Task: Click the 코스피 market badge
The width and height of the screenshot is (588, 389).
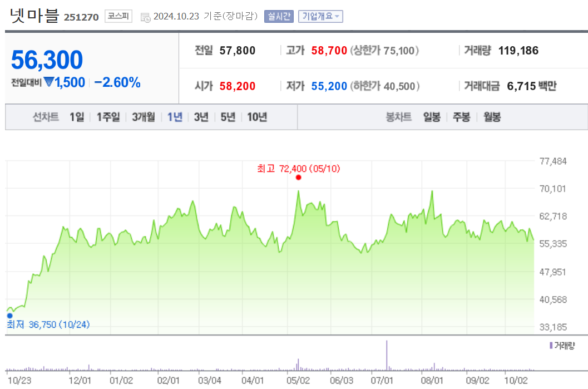Action: pos(118,16)
